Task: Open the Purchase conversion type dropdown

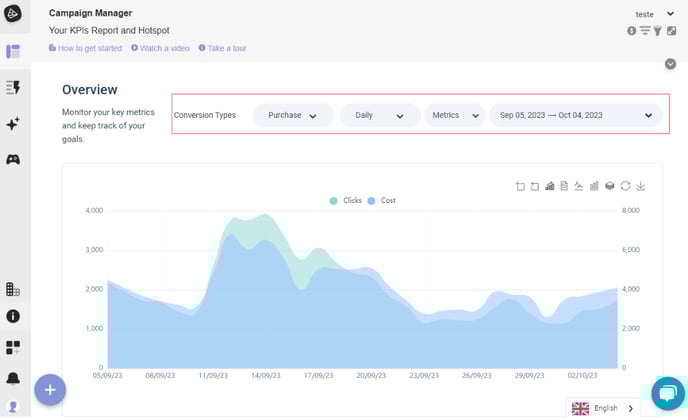Action: 293,115
